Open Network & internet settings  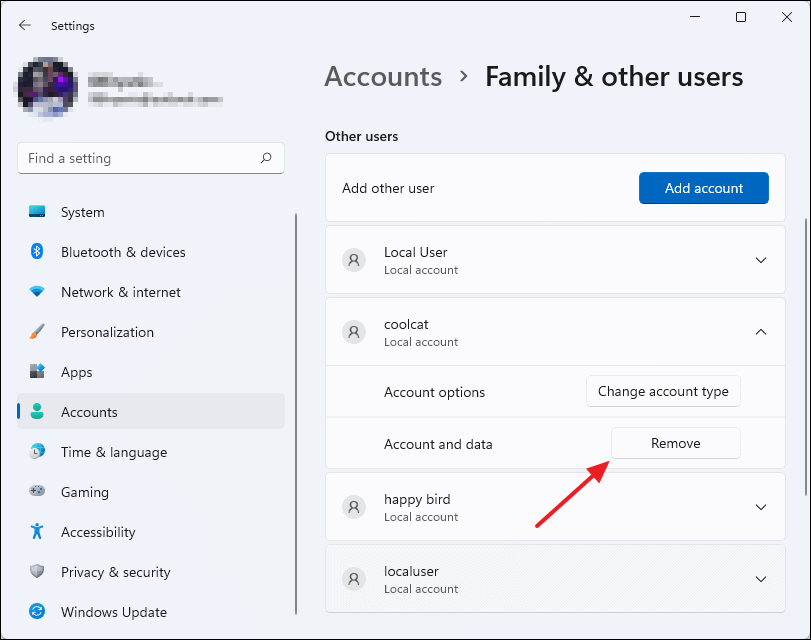coord(120,292)
